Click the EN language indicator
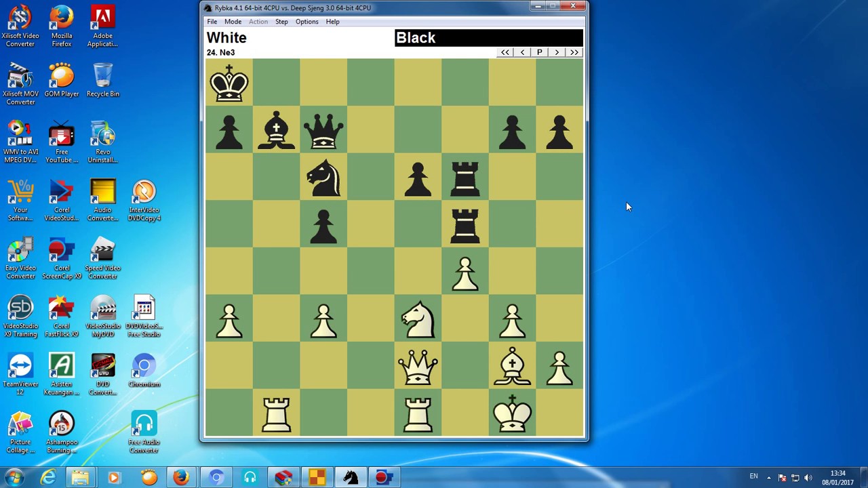 pos(753,476)
